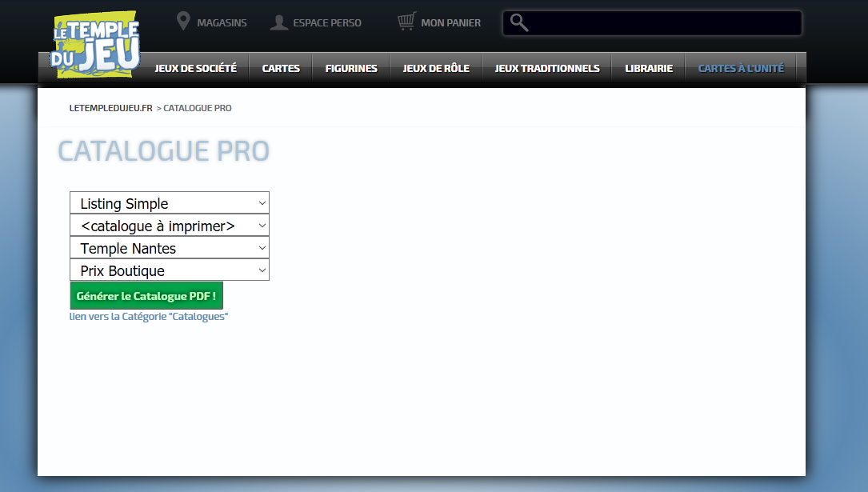Click the Espace Perso user icon
The width and height of the screenshot is (868, 492).
(279, 22)
